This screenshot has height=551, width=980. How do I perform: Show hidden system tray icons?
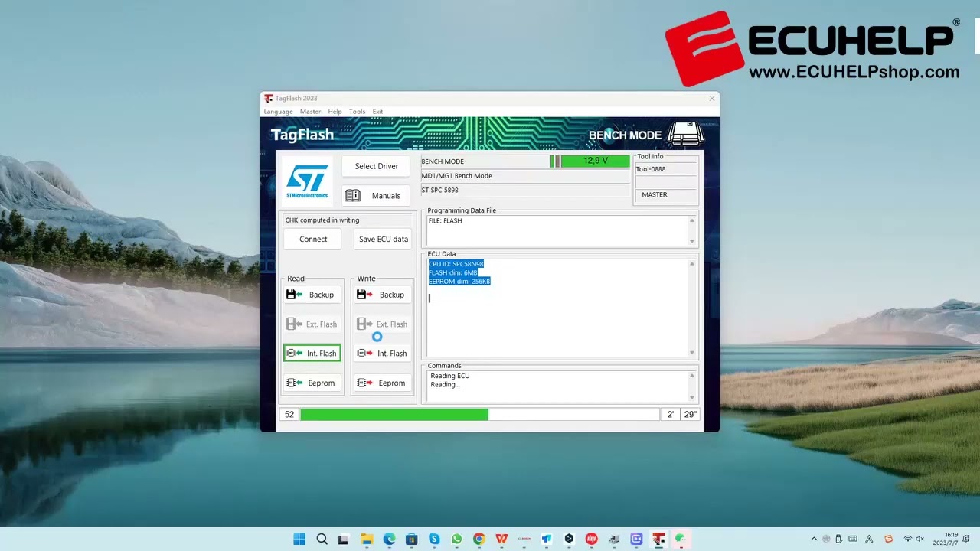(814, 539)
